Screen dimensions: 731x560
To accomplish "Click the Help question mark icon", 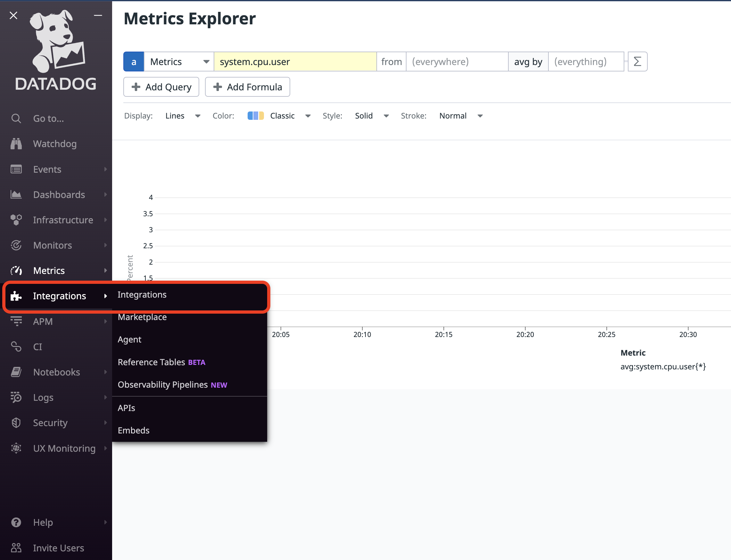I will [x=16, y=522].
